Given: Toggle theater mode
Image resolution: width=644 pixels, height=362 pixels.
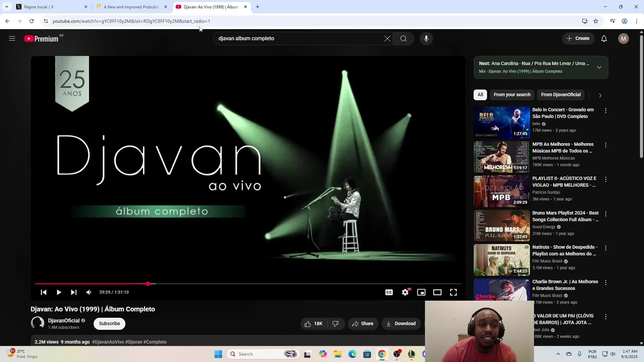Looking at the screenshot, I should (x=437, y=292).
